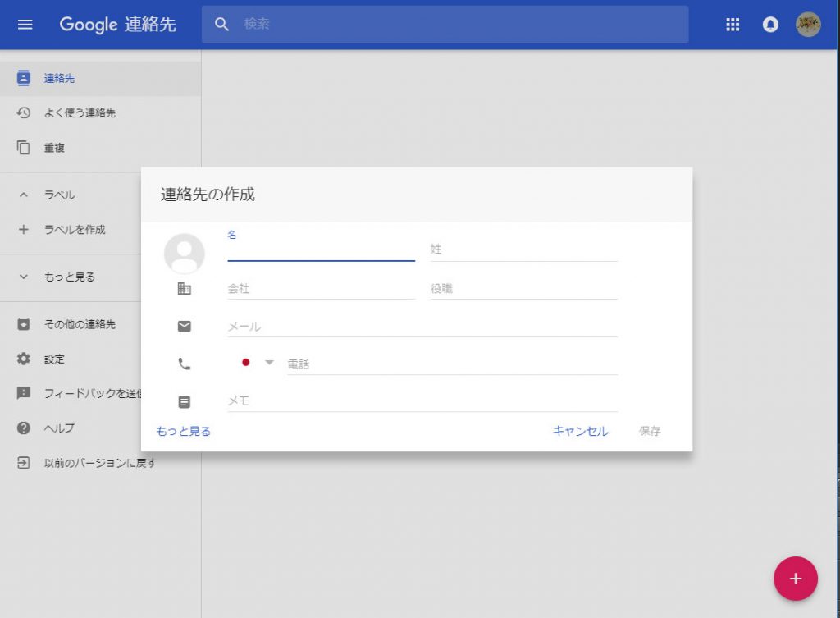Open the phone country code dropdown
840x618 pixels.
coord(269,363)
